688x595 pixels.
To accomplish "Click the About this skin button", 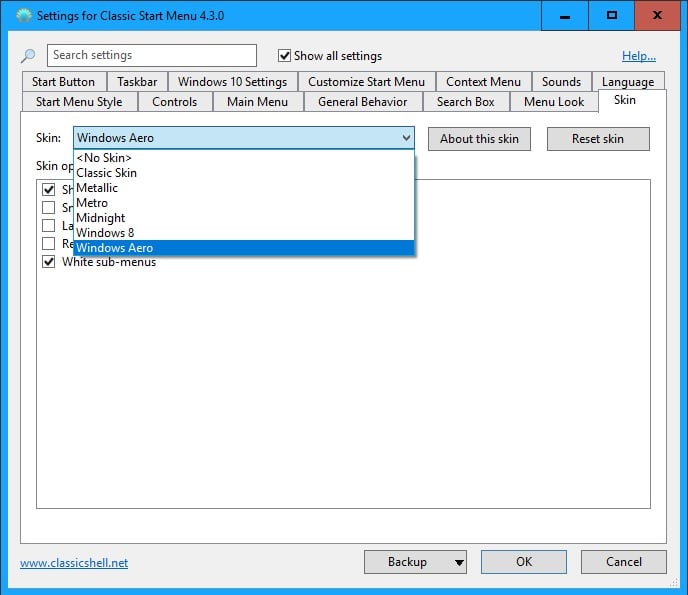I will (479, 139).
